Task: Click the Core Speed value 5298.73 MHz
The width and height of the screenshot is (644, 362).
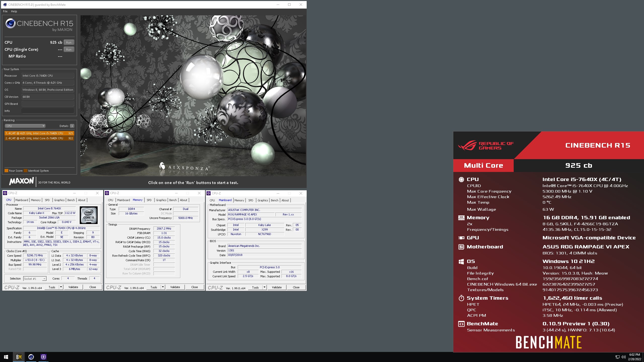Action: click(35, 255)
